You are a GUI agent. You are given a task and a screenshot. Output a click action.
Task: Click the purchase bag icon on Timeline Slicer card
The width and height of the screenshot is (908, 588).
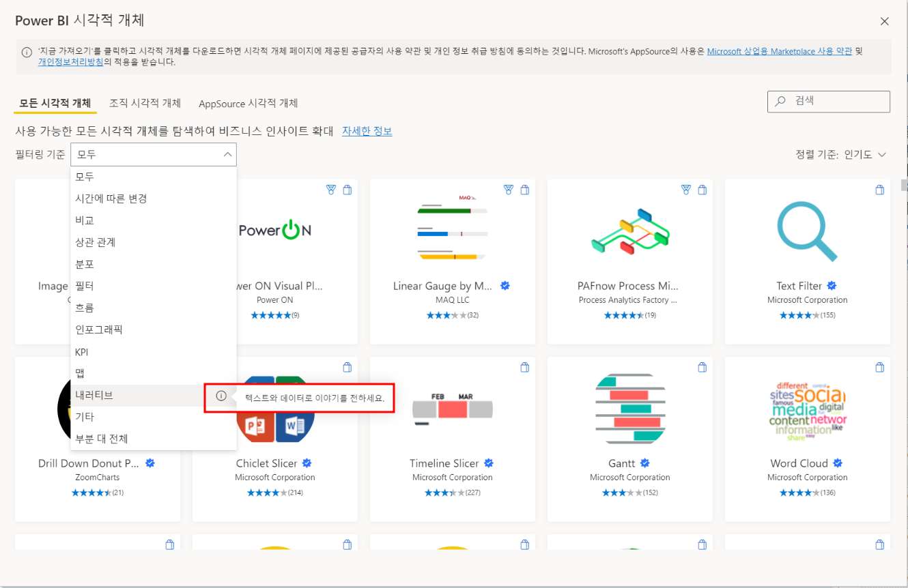(525, 368)
